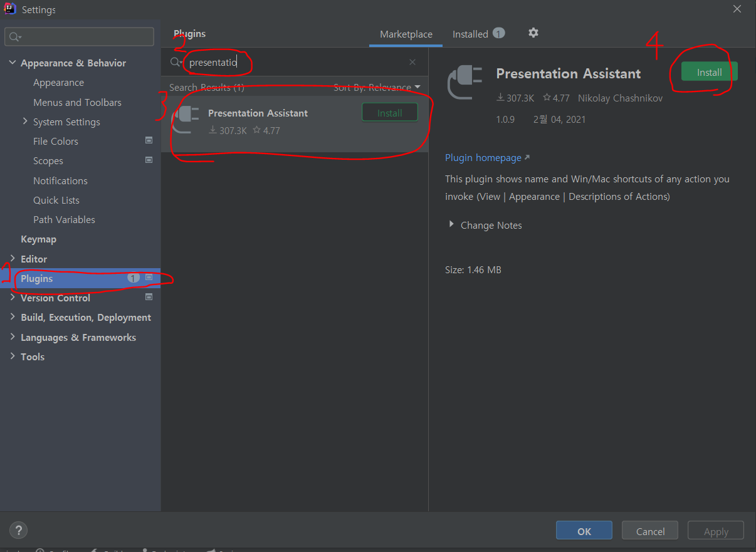Viewport: 756px width, 552px height.
Task: Open File Colors settings
Action: [56, 142]
